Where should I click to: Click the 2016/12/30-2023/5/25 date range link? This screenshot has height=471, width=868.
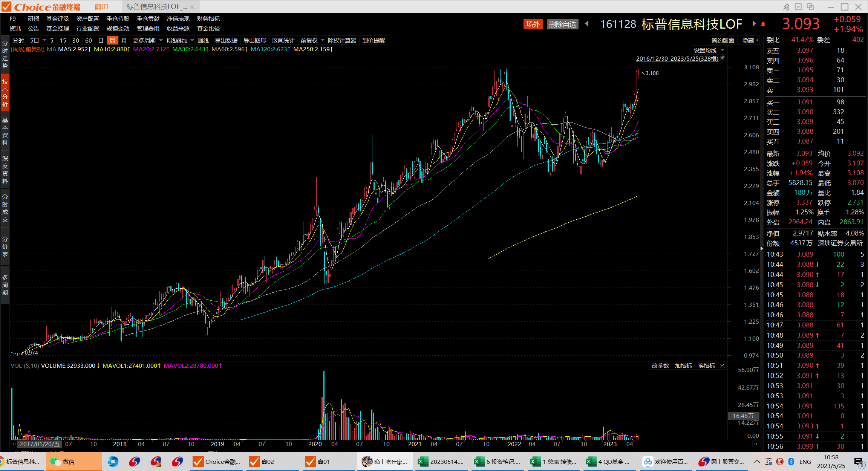(677, 58)
